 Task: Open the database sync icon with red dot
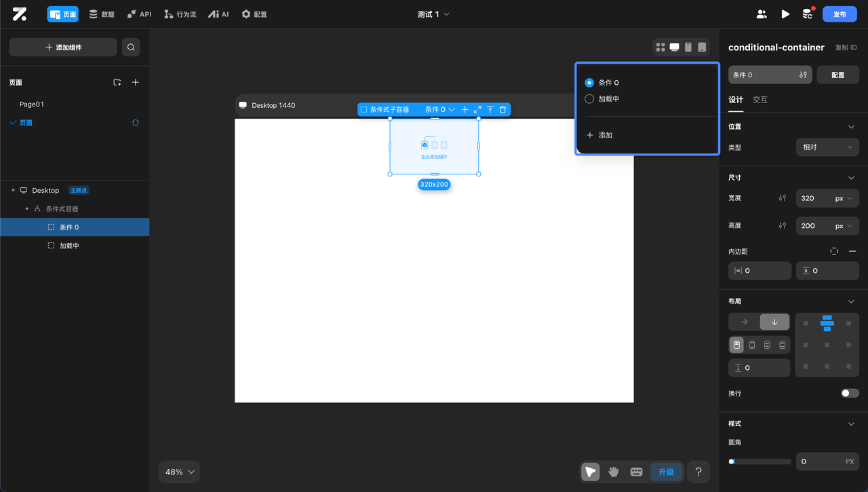[807, 14]
